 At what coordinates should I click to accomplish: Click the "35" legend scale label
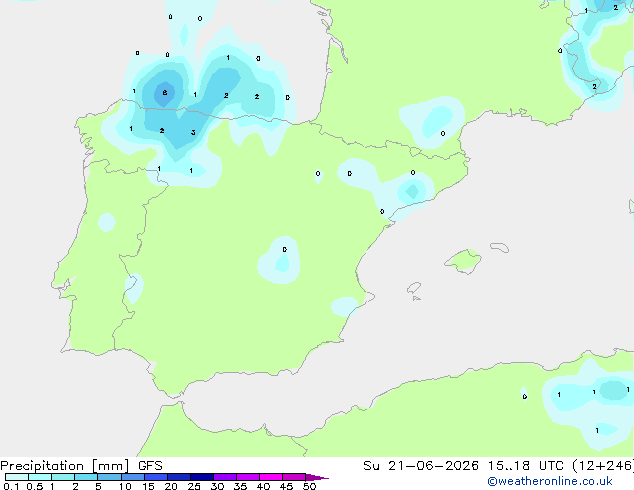pos(240,486)
